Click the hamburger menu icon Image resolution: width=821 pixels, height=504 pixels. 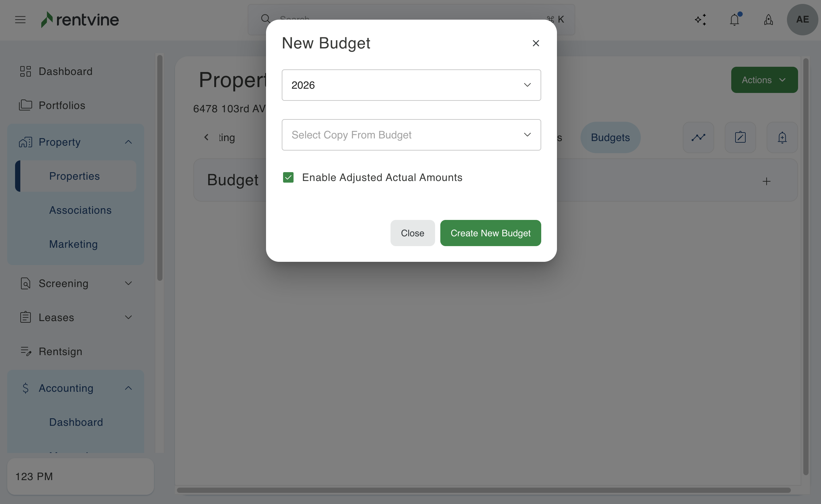click(20, 20)
